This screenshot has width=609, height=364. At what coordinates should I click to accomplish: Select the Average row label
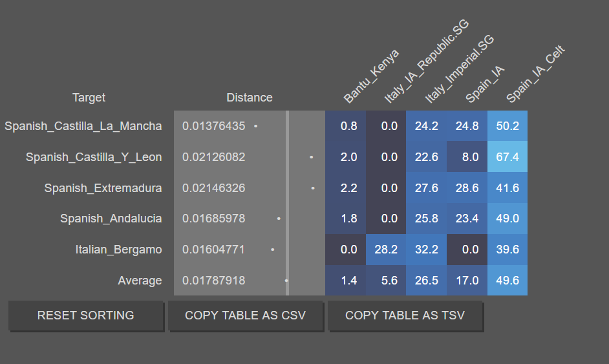[140, 281]
